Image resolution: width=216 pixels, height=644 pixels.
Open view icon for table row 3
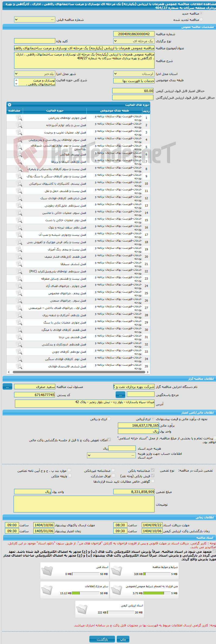[19, 132]
